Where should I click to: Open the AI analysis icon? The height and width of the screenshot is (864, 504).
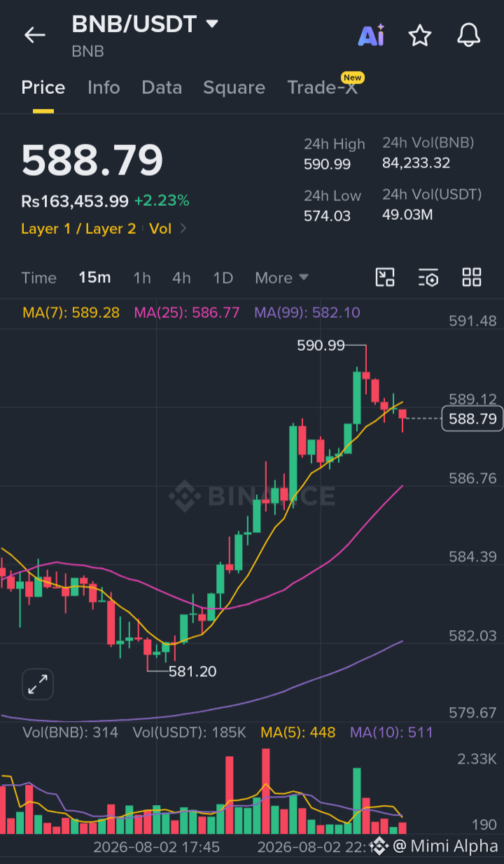point(371,35)
